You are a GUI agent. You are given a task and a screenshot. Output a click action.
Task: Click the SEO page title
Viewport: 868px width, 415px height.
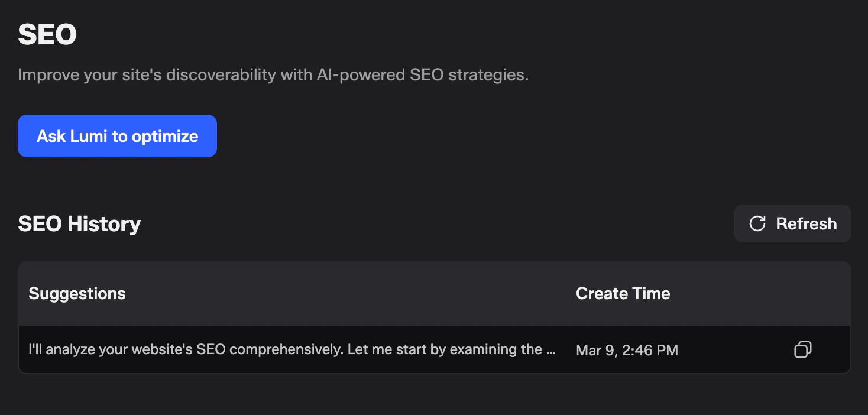47,34
